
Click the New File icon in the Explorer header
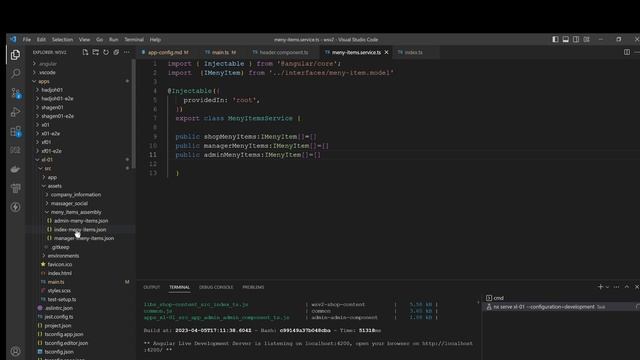[85, 52]
